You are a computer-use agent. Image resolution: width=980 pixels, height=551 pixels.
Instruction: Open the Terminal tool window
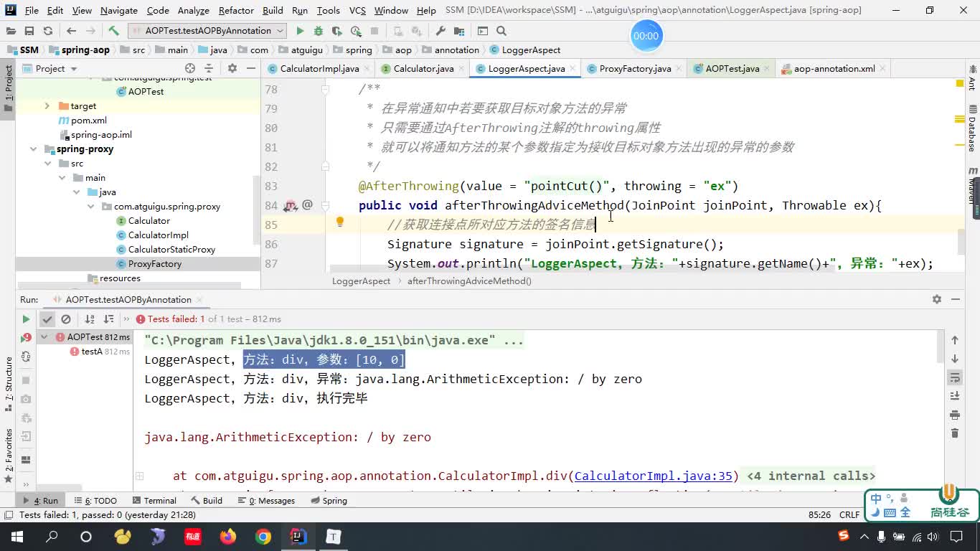coord(153,500)
